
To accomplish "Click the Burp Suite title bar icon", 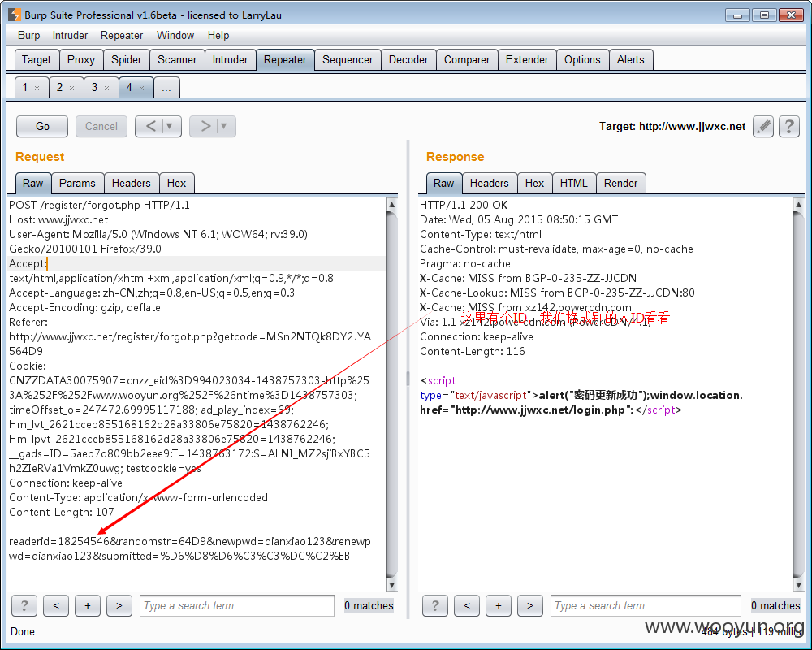I will pyautogui.click(x=14, y=15).
